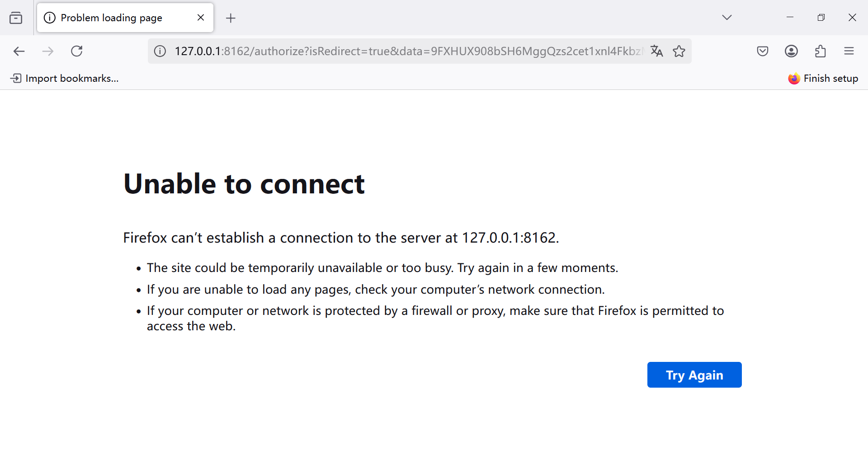
Task: Click the Translate page icon
Action: 656,51
